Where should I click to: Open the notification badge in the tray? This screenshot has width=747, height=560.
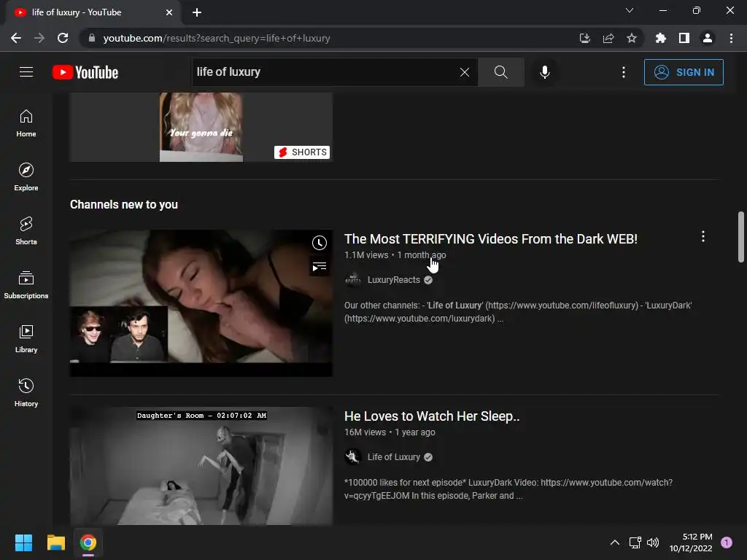(727, 542)
